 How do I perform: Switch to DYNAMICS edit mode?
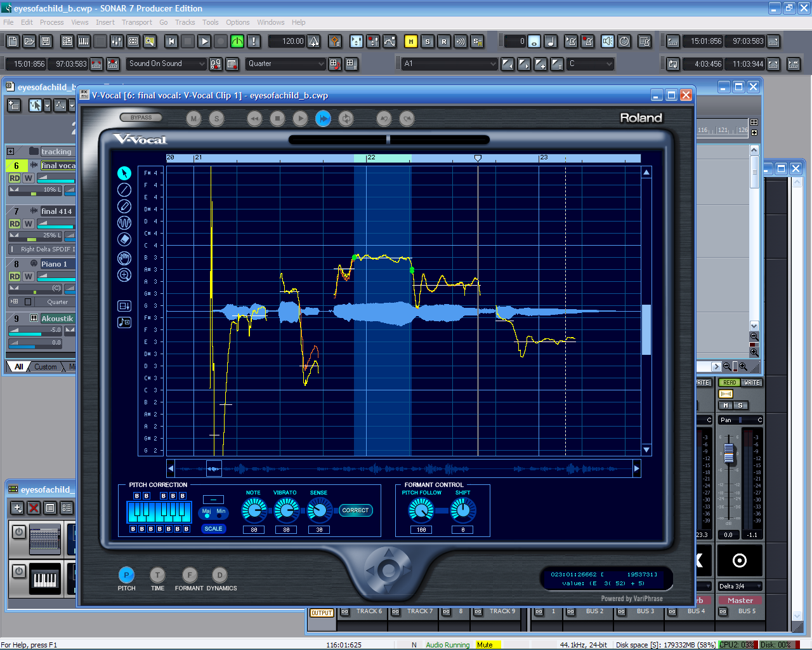(219, 575)
